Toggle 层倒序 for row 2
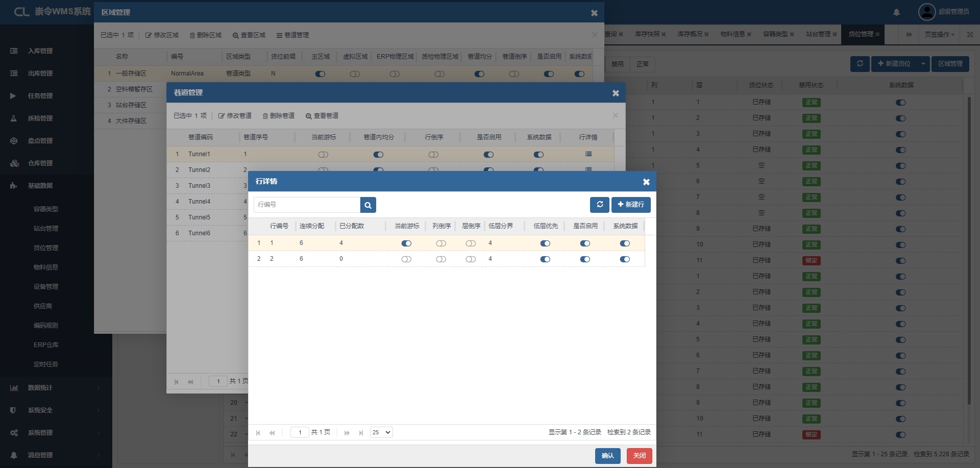 [x=471, y=259]
